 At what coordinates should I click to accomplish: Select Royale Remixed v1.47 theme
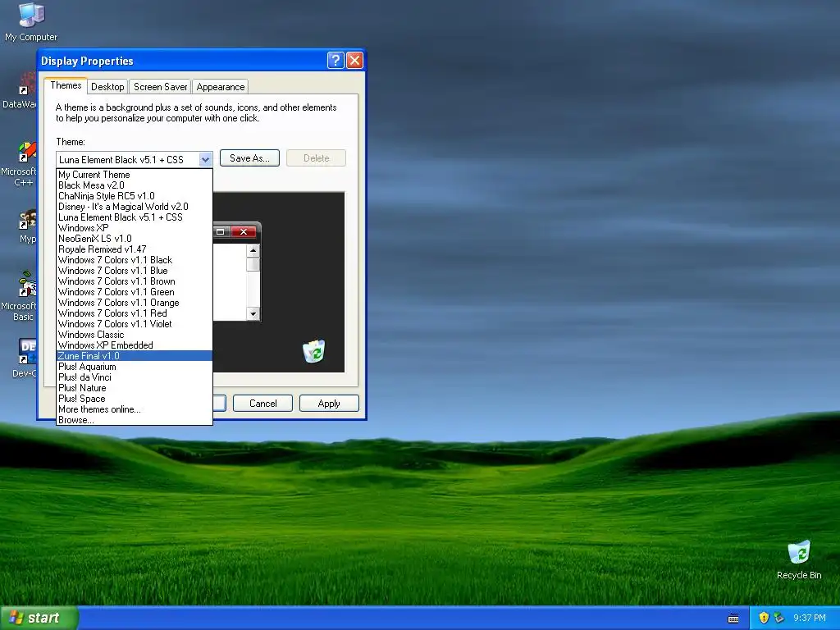[135, 249]
